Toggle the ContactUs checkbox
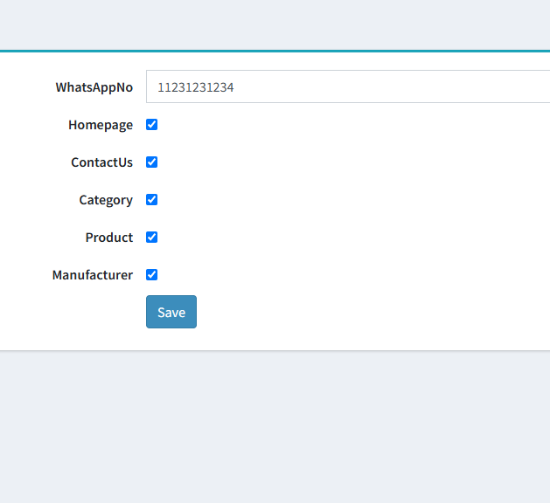The image size is (550, 503). 152,162
